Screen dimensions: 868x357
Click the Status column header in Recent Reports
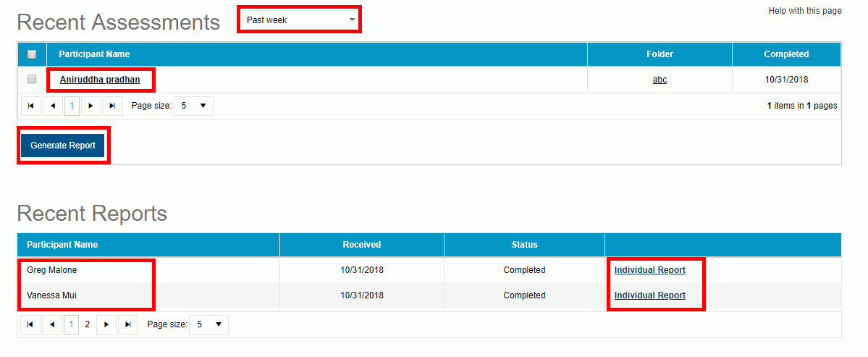524,244
